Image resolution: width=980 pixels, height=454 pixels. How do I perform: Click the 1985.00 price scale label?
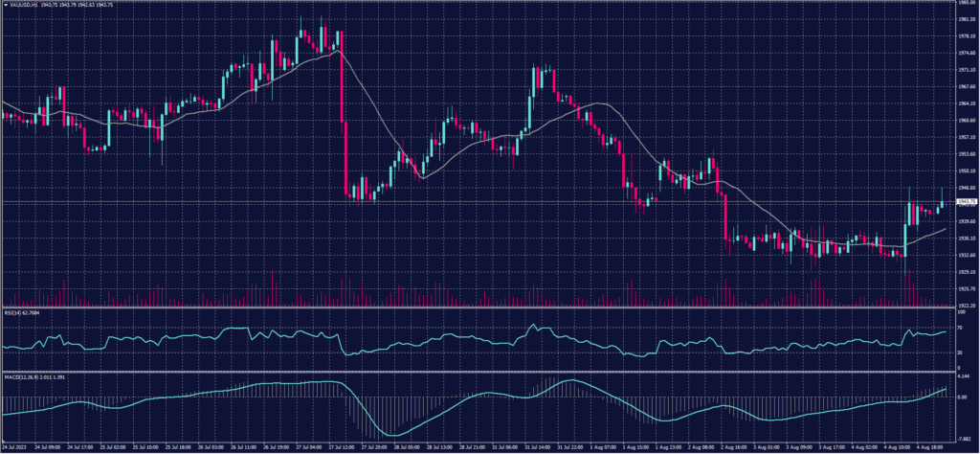[x=966, y=4]
